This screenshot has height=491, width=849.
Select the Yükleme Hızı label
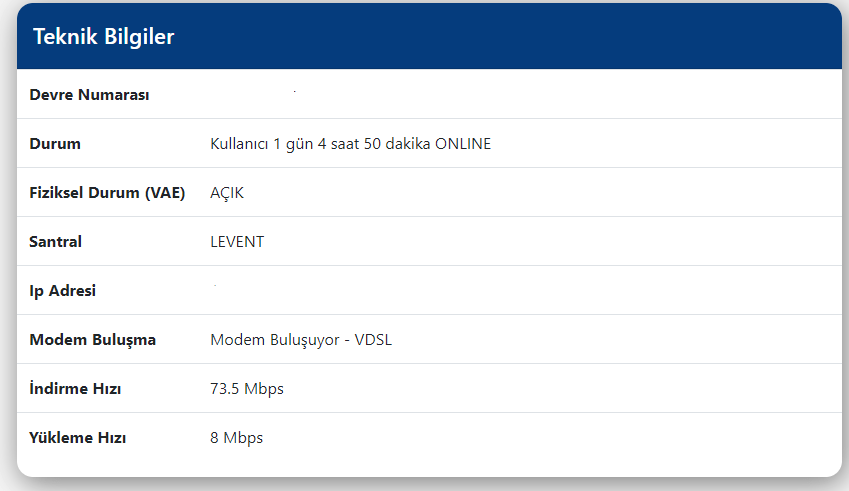(x=78, y=438)
